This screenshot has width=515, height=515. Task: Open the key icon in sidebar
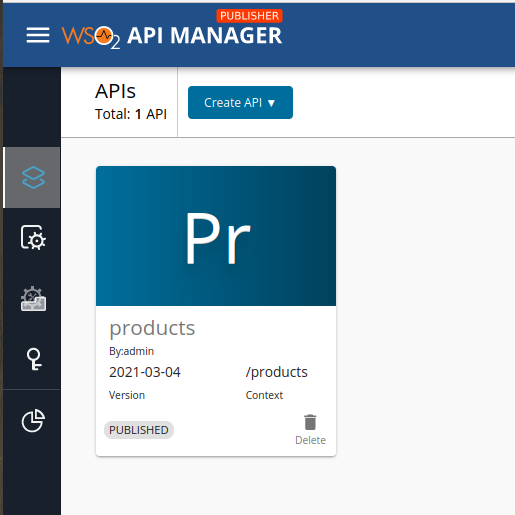(34, 359)
